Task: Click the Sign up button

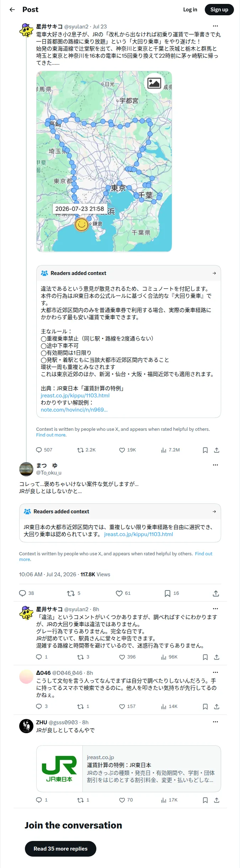Action: 219,10
